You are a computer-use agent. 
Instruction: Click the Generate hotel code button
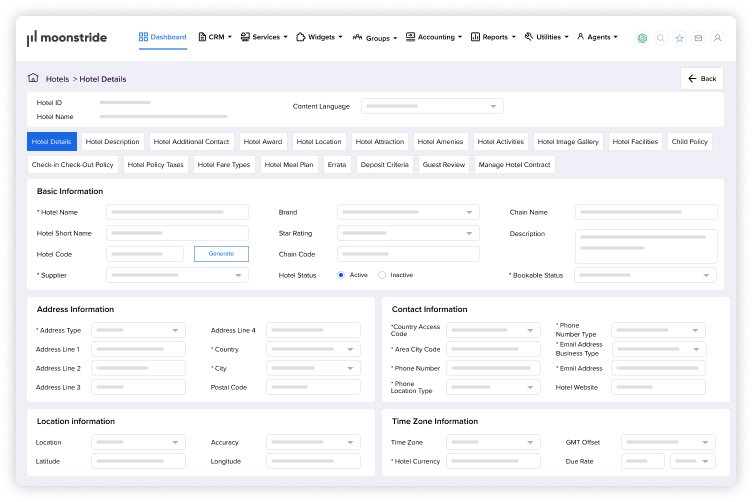[221, 254]
